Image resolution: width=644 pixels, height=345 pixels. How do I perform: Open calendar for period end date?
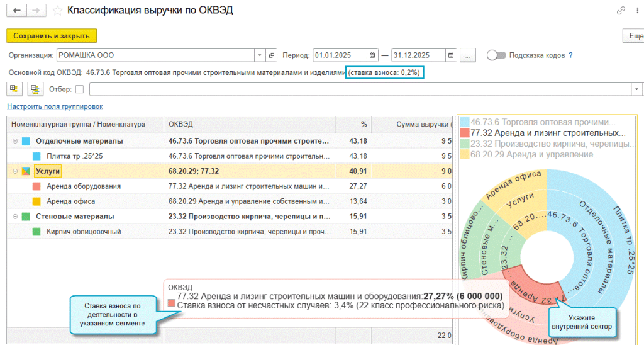(450, 55)
